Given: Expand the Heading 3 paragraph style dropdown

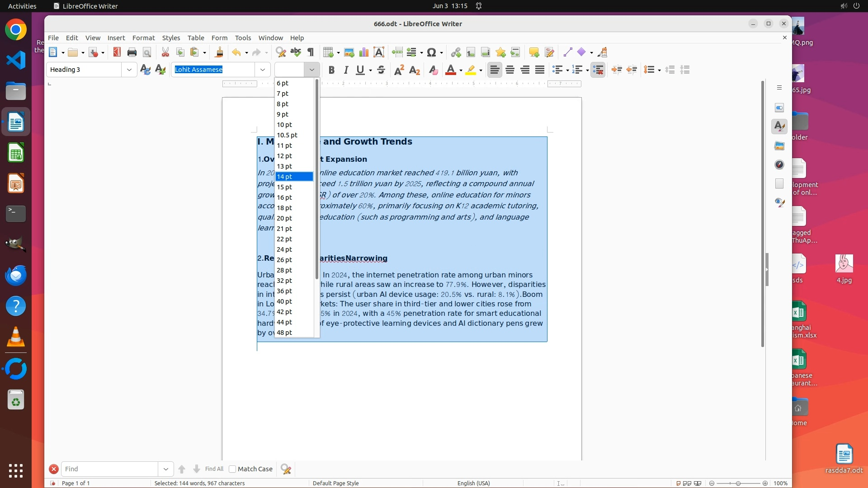Looking at the screenshot, I should tap(129, 70).
